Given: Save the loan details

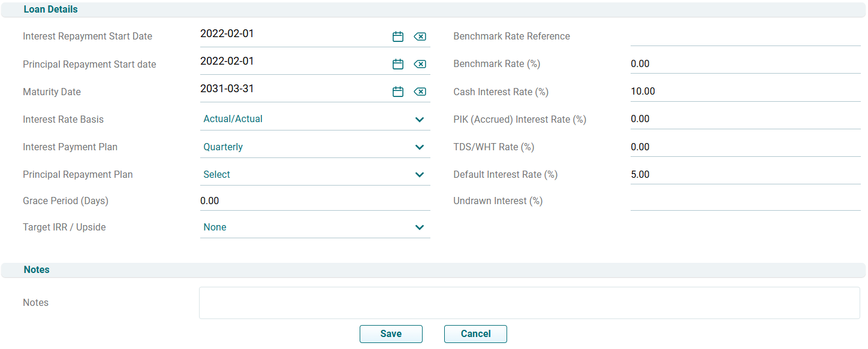Looking at the screenshot, I should pos(391,334).
